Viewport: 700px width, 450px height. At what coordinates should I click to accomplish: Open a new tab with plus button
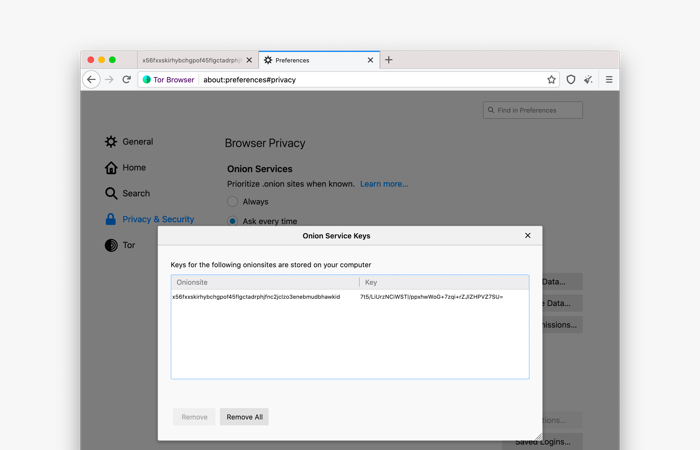pos(389,60)
